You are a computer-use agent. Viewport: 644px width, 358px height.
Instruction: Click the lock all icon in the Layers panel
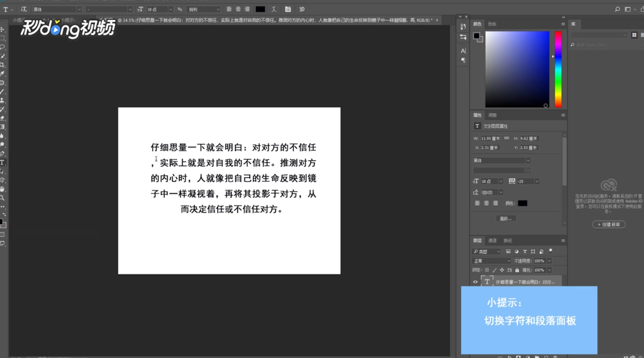coord(517,270)
